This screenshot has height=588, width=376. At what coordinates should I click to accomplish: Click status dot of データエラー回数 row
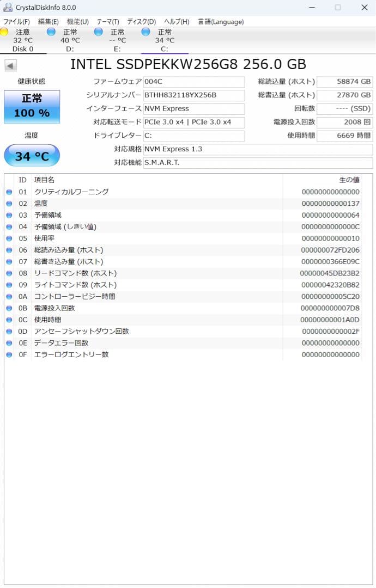tap(9, 343)
